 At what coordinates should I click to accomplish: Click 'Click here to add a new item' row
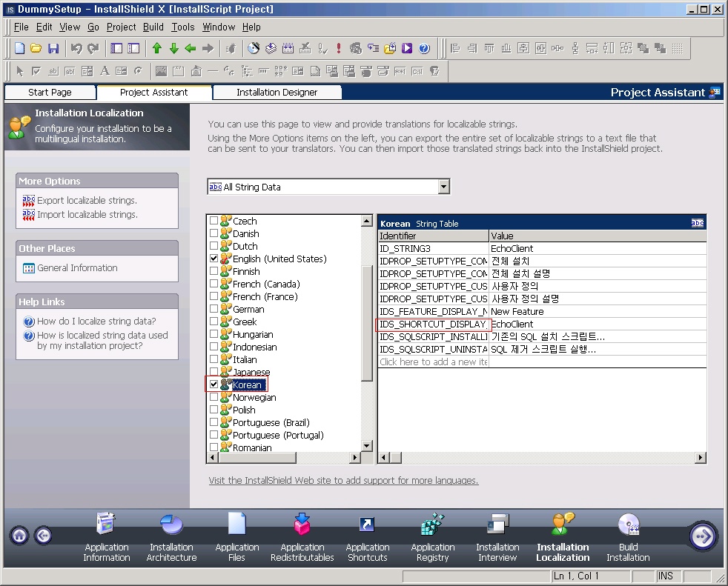click(x=433, y=362)
